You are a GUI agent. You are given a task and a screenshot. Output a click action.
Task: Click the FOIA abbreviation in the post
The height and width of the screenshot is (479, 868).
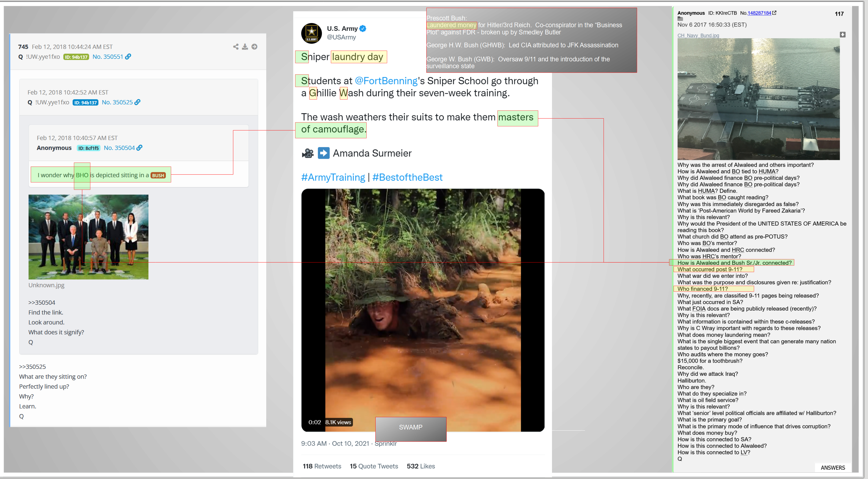(699, 308)
